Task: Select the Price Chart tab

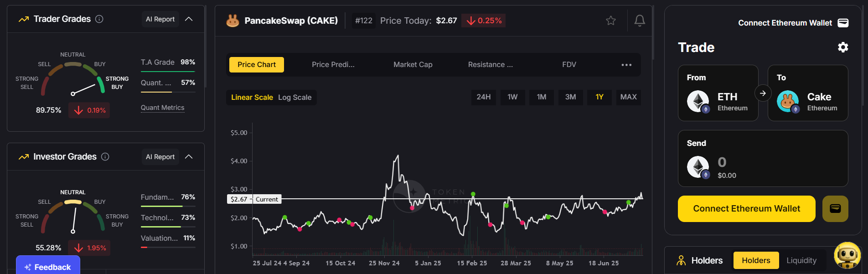Action: [257, 65]
